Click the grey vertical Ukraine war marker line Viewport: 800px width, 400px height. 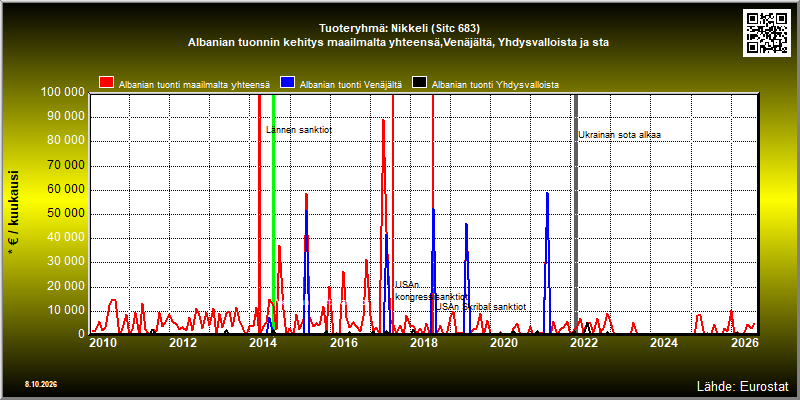[x=576, y=213]
